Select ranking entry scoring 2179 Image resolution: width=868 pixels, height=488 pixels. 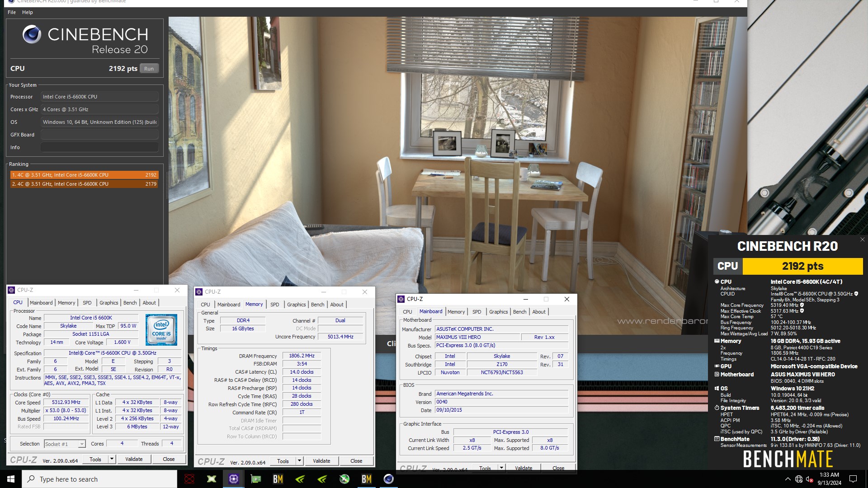[84, 184]
